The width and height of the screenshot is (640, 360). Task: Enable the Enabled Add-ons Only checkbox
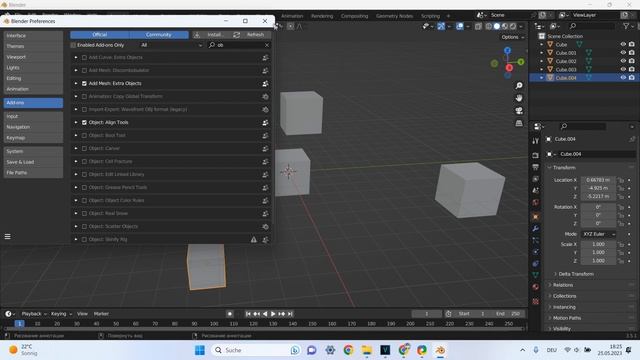73,45
